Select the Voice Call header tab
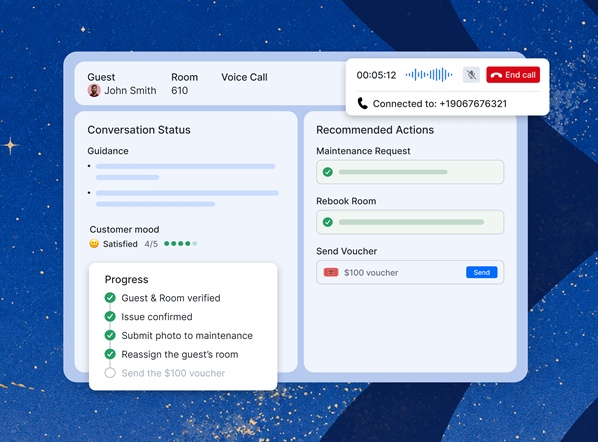598x442 pixels. (x=244, y=77)
